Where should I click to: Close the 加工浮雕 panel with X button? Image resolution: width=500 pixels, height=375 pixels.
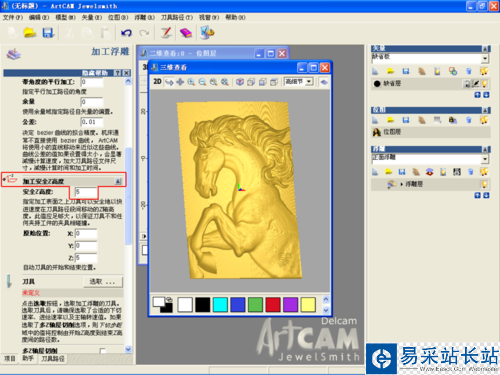[126, 73]
